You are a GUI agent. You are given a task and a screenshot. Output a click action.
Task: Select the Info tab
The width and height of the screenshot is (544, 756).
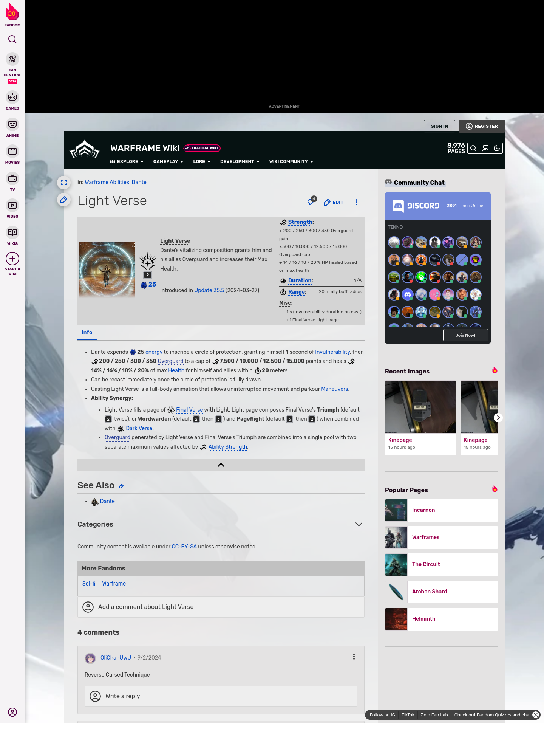click(x=87, y=332)
